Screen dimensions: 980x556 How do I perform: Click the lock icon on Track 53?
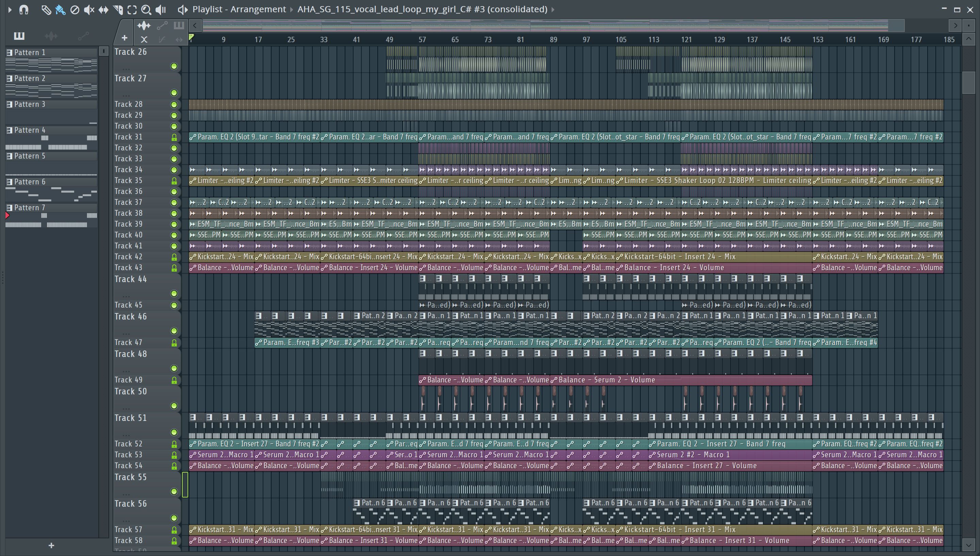[174, 455]
